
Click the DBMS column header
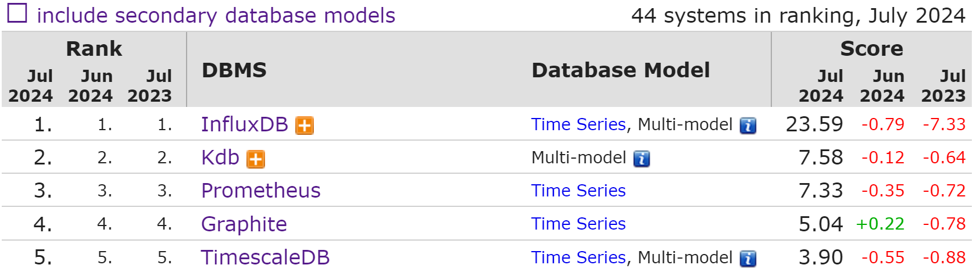[234, 70]
